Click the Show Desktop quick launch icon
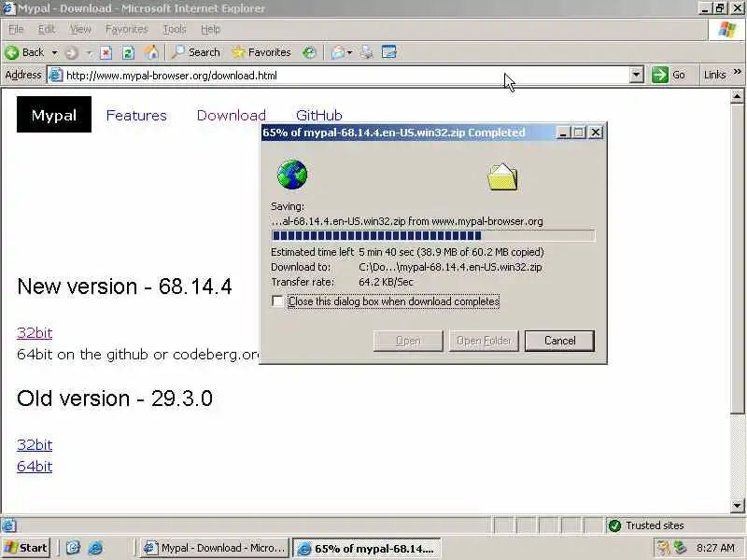747x560 pixels. 73,548
